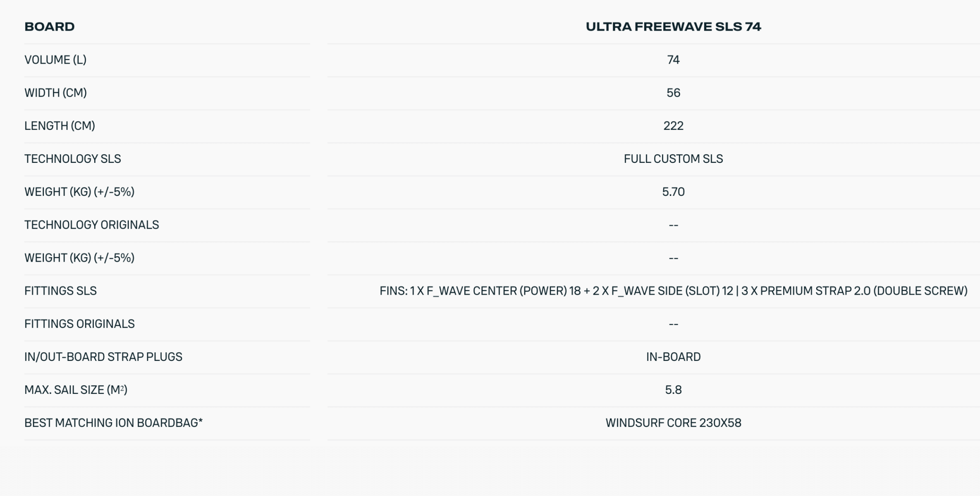Select the VOLUME (L) row label
The height and width of the screenshot is (496, 980).
coord(55,60)
